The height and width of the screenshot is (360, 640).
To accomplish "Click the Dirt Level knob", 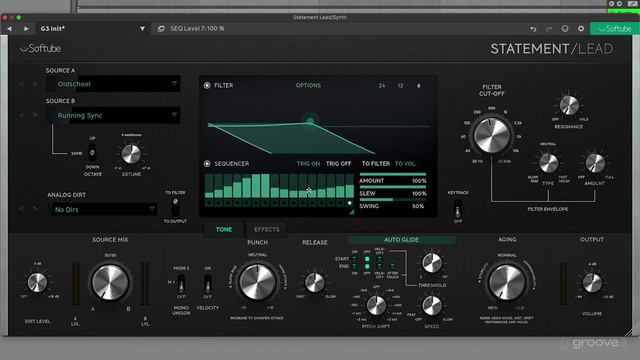I will (37, 283).
